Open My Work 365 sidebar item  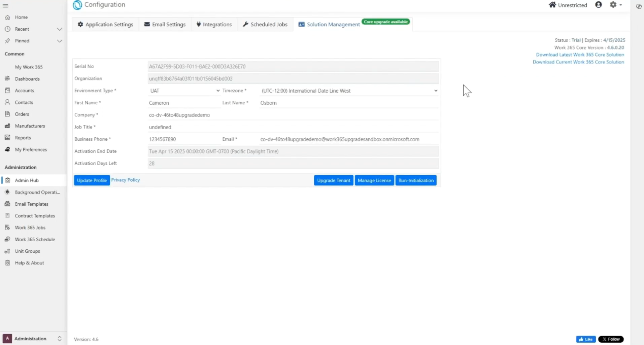pyautogui.click(x=29, y=67)
